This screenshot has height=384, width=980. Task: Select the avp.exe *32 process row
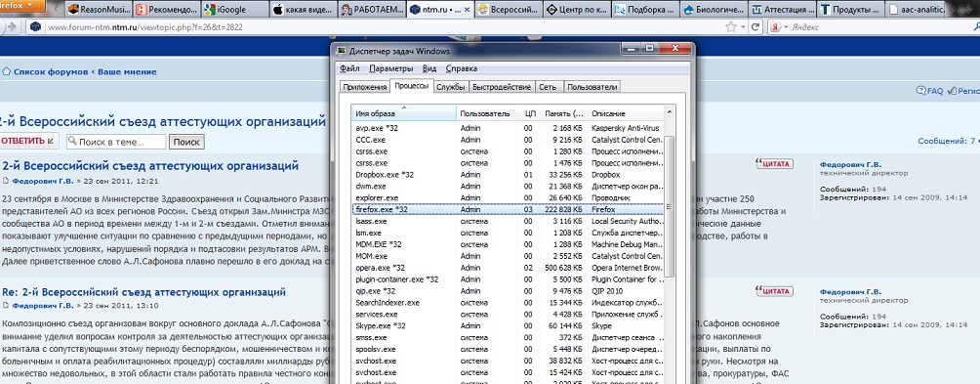(508, 128)
